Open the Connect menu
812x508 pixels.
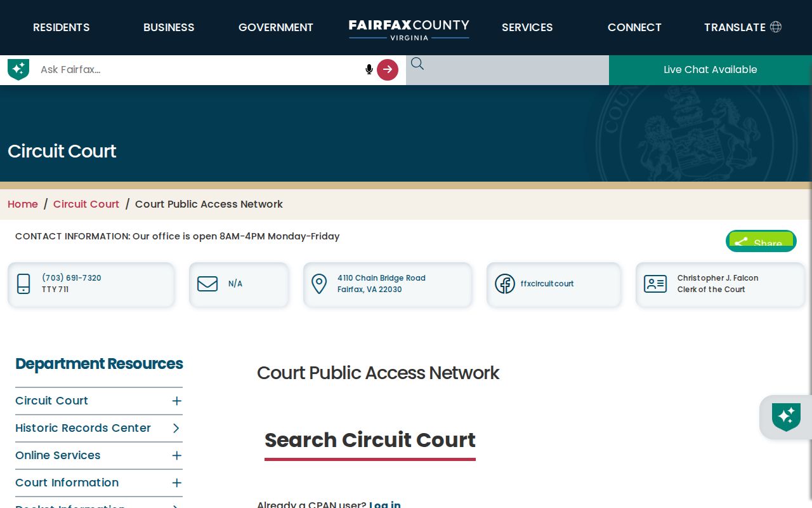(x=634, y=27)
